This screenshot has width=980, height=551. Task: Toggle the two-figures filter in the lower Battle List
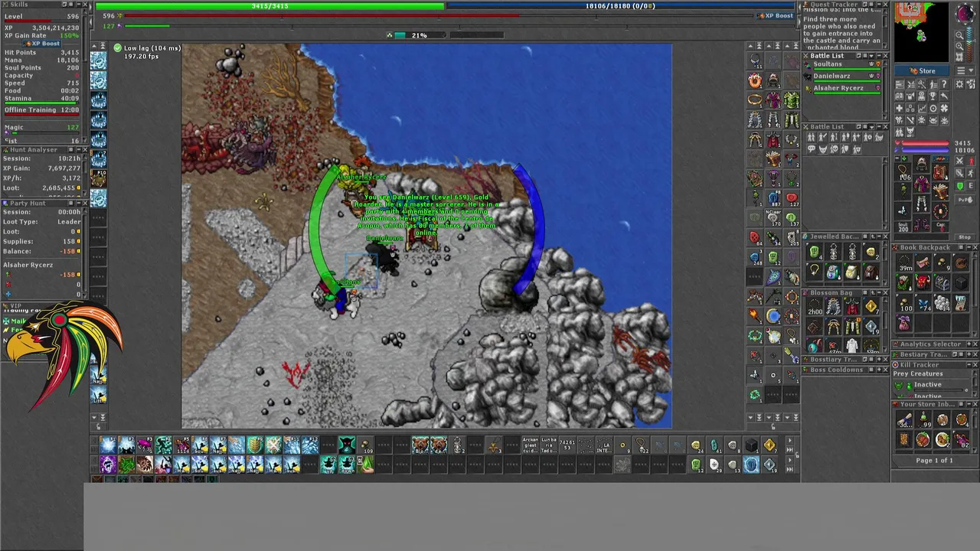[x=812, y=137]
